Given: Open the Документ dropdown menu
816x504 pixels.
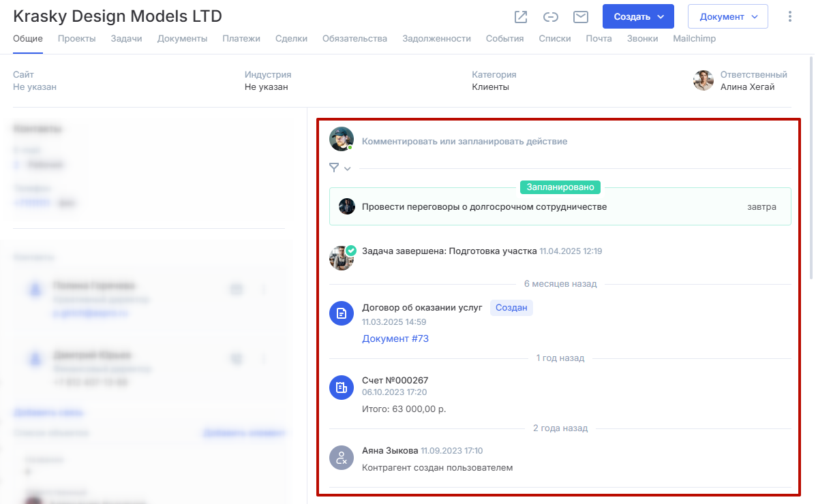Looking at the screenshot, I should (x=728, y=16).
